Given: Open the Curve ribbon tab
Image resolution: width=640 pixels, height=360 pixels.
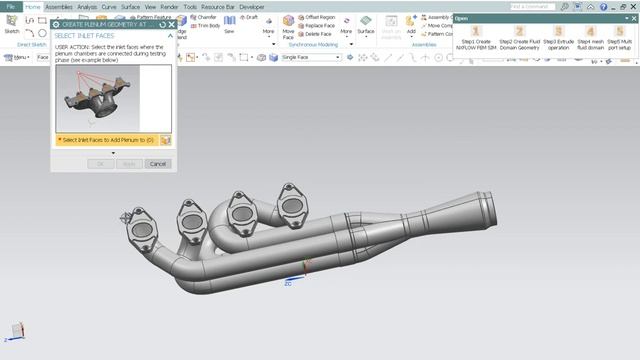Looking at the screenshot, I should [109, 7].
